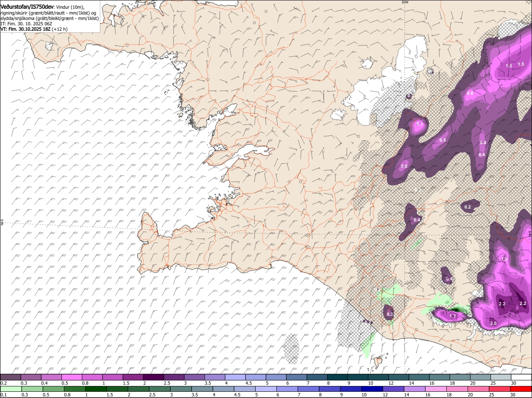Select the upper scale swatch between 1.5 and 2
The image size is (532, 398).
pyautogui.click(x=133, y=377)
